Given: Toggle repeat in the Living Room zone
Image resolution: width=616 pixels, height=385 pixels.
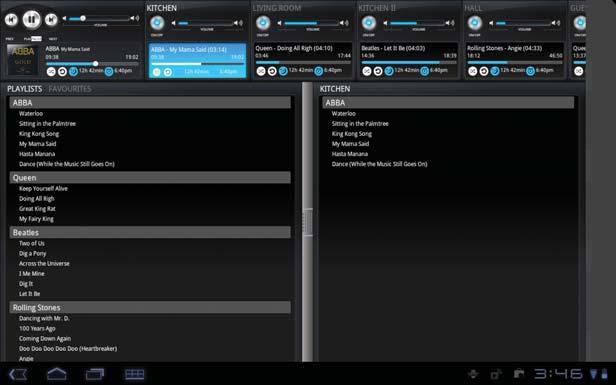Looking at the screenshot, I should (272, 71).
